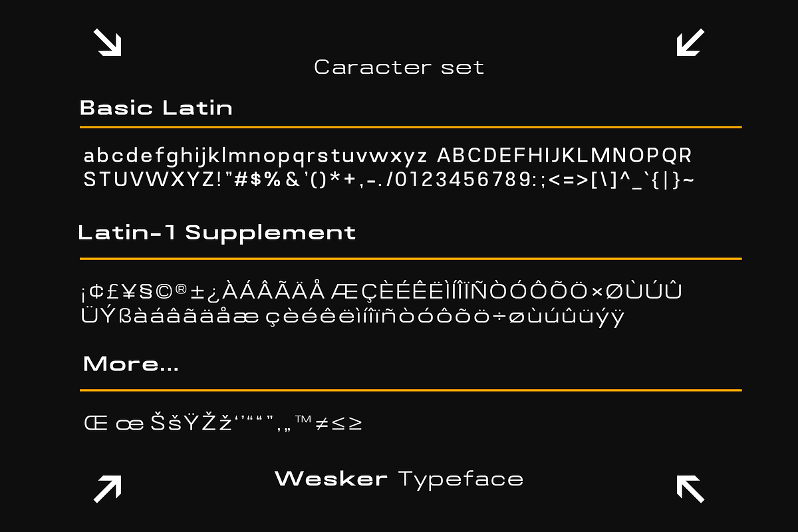
Task: Click the bottom-left diagonal arrow icon
Action: (107, 489)
